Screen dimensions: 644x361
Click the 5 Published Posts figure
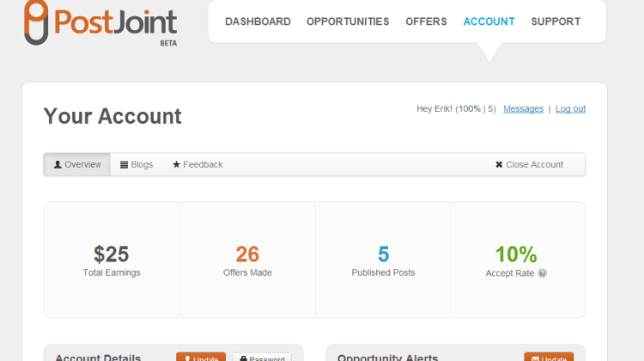383,254
